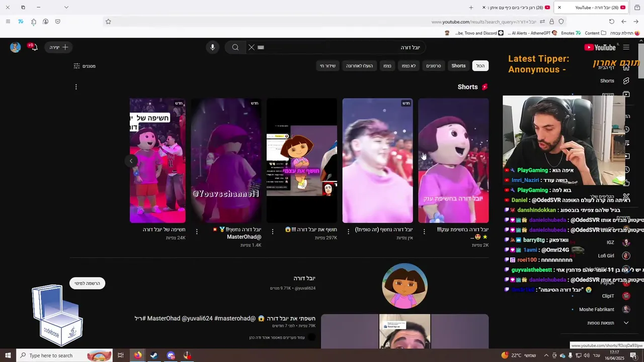Open more options for short 'חושף את יובל דורה'
Screen dimensions: 644x362
tap(273, 232)
